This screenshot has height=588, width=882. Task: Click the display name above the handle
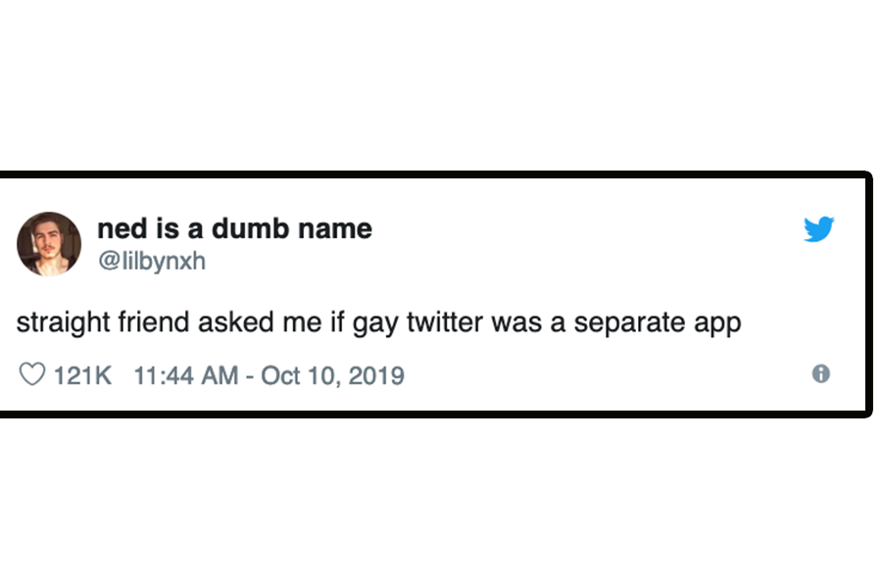tap(234, 228)
